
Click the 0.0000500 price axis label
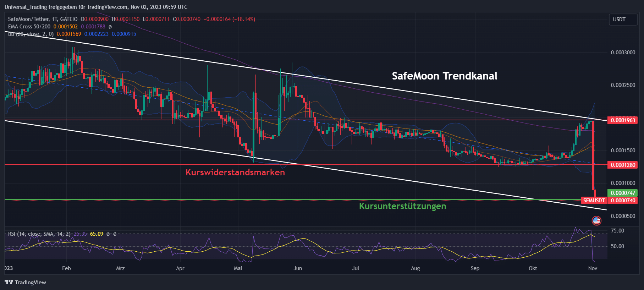623,216
